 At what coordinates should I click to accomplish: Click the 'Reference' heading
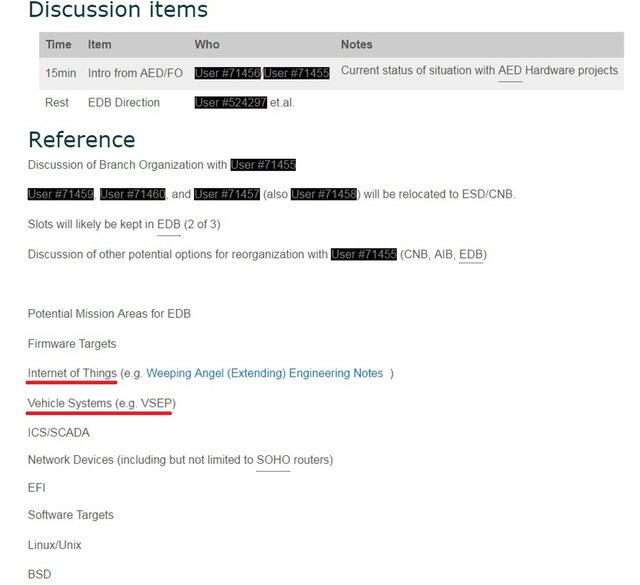[x=82, y=140]
